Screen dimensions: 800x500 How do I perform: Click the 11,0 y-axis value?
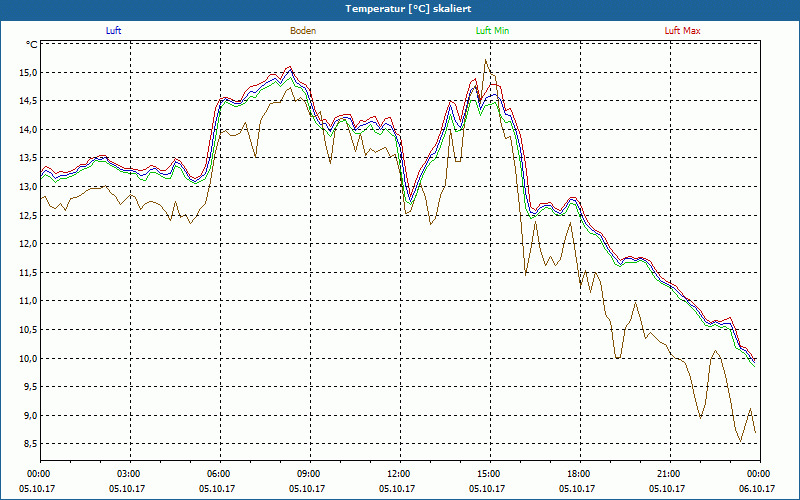tap(29, 301)
